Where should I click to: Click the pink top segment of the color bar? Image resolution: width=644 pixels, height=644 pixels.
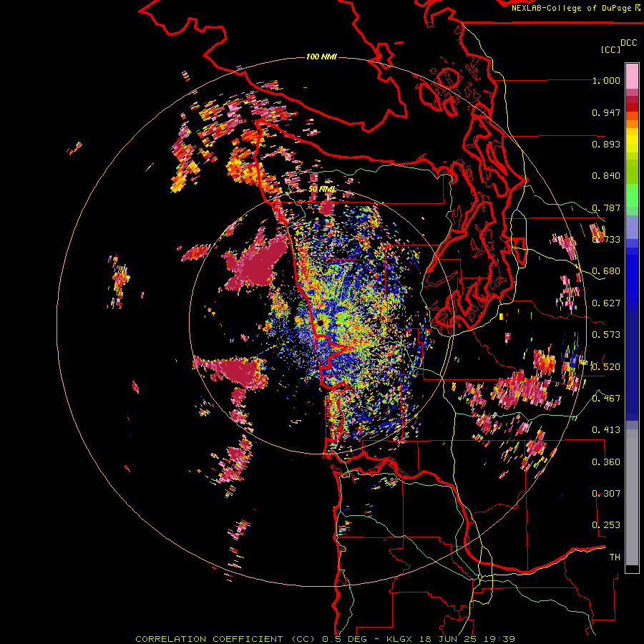click(x=632, y=77)
